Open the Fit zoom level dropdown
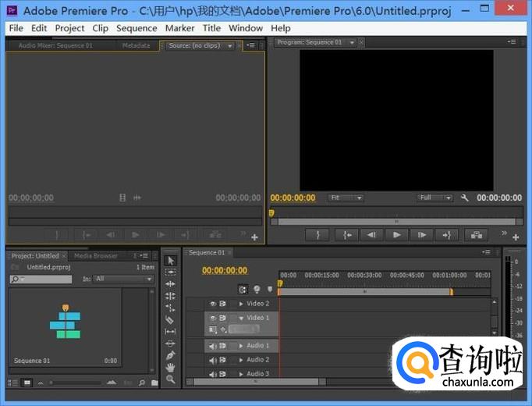532x406 pixels. click(345, 198)
